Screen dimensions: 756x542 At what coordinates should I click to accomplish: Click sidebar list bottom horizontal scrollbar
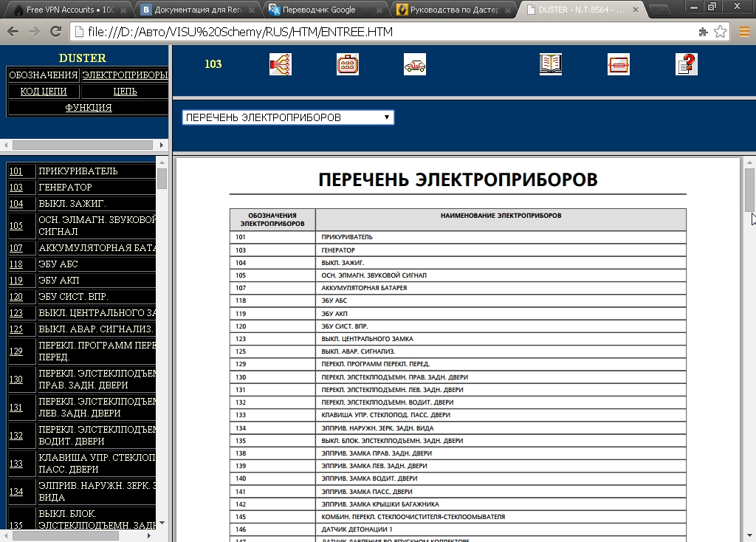pyautogui.click(x=66, y=536)
